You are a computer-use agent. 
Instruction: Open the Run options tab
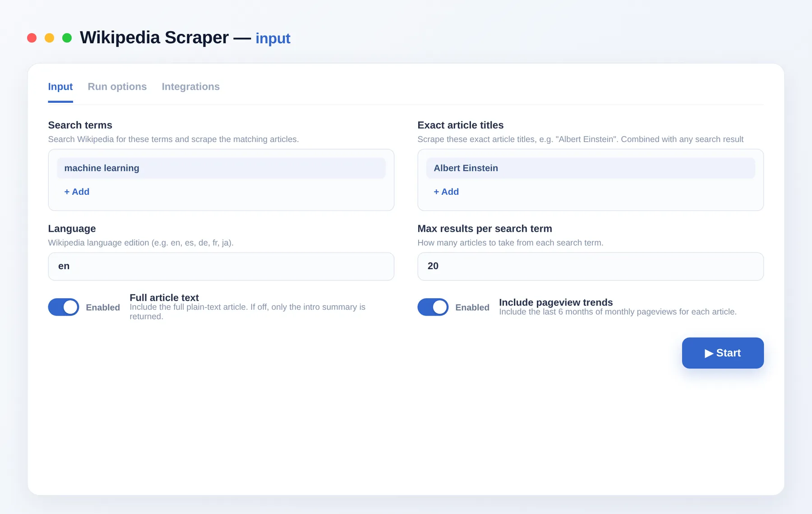(x=117, y=87)
